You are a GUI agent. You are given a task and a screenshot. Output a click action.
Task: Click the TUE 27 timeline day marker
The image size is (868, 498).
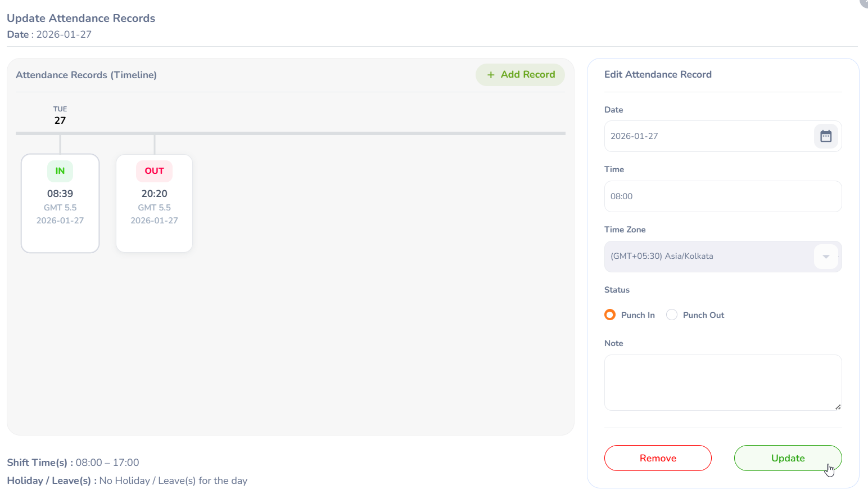coord(60,115)
